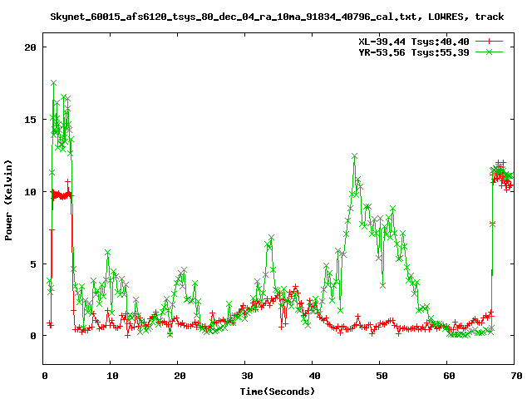532x399 pixels.
Task: Select the YR-53.56 Tsys:55.39 legend label
Action: click(413, 52)
